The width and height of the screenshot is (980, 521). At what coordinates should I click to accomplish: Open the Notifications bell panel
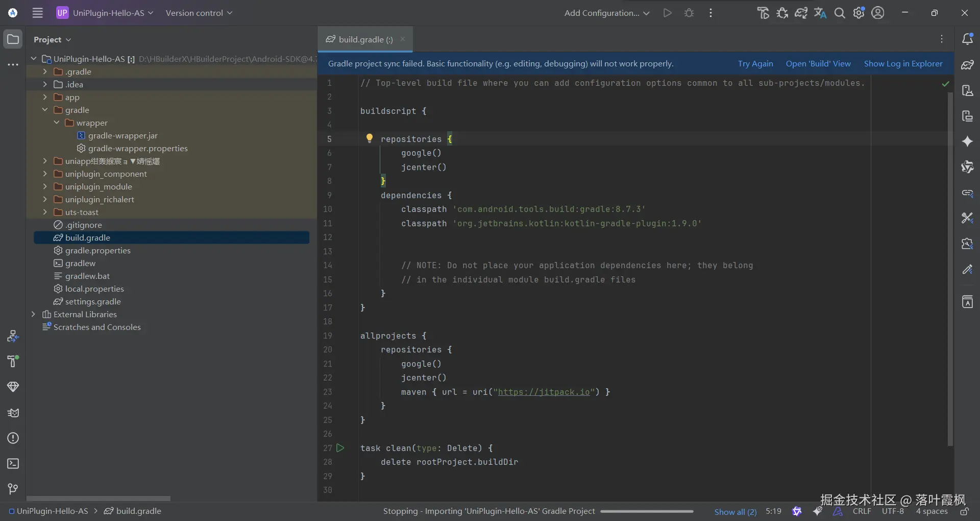click(967, 39)
